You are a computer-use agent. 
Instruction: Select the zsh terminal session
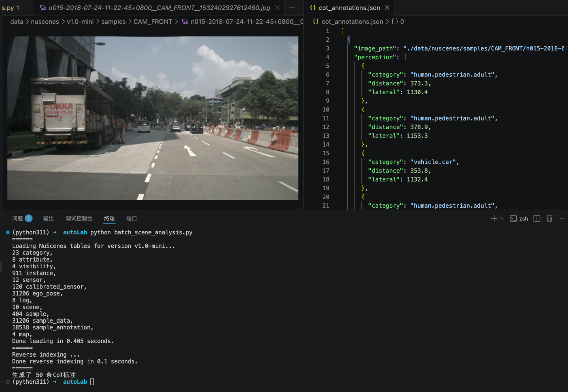(519, 219)
